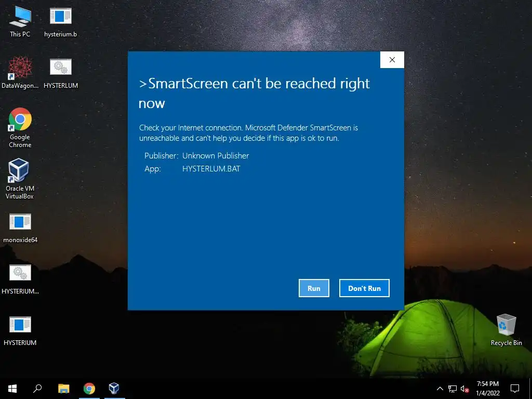532x399 pixels.
Task: Select the HYSTERIUM desktop icon at bottom
Action: pos(20,331)
